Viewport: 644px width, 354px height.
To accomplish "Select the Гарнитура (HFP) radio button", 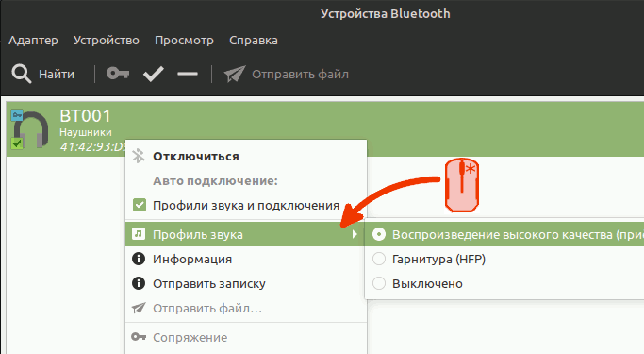I will point(379,259).
